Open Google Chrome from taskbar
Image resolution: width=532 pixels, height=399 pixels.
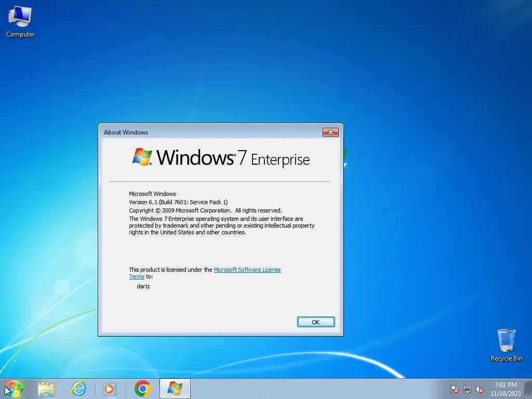[142, 389]
